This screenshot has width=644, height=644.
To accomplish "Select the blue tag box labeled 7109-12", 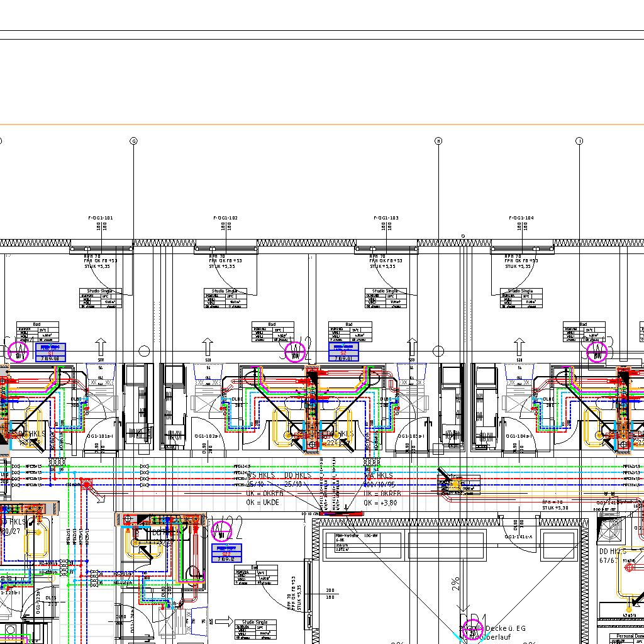I will [x=227, y=553].
